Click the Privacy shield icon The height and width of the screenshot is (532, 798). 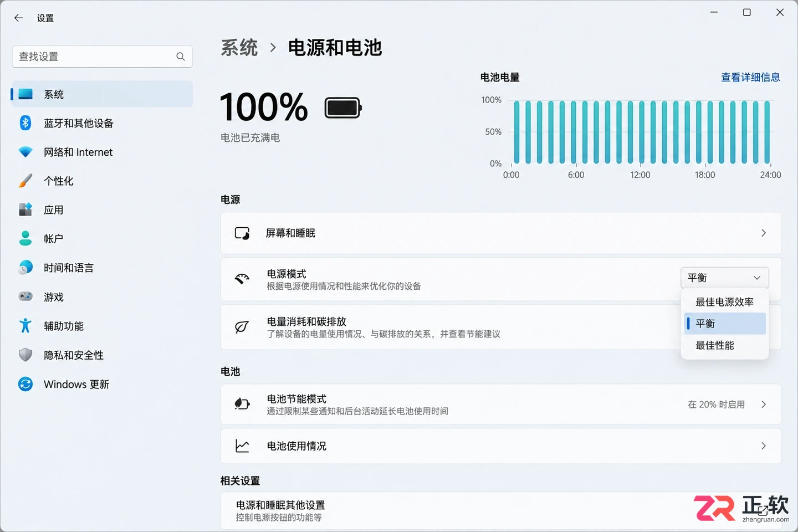click(25, 355)
